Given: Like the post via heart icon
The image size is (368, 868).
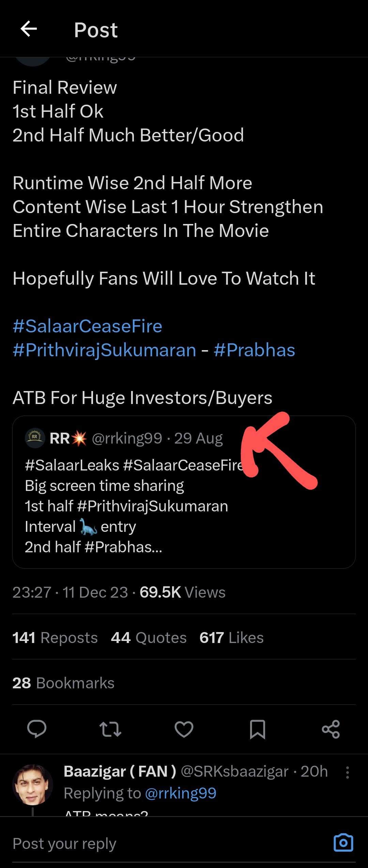Looking at the screenshot, I should pos(184,729).
